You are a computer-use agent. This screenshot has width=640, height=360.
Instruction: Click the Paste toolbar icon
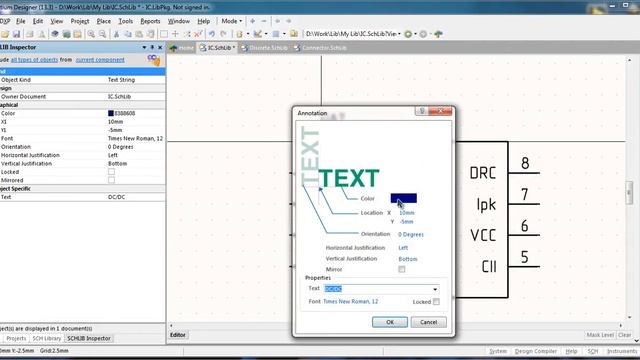(139, 34)
